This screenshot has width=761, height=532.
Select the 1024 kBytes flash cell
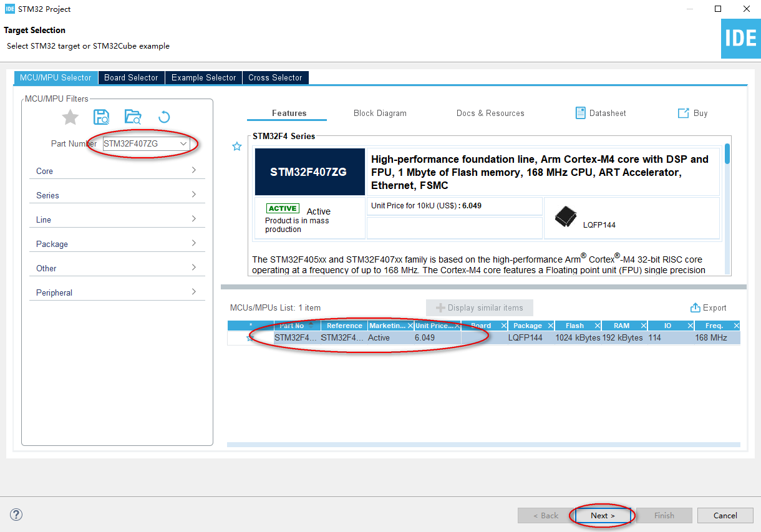tap(578, 338)
